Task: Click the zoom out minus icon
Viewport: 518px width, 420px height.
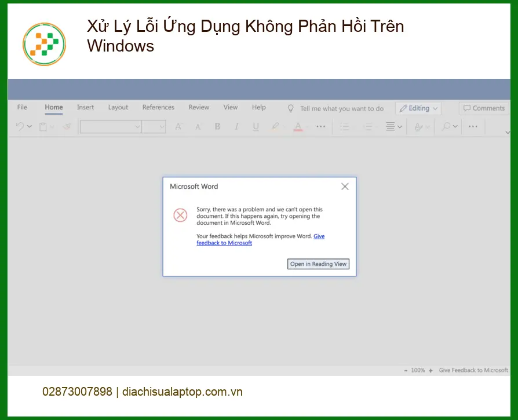Action: click(x=406, y=371)
